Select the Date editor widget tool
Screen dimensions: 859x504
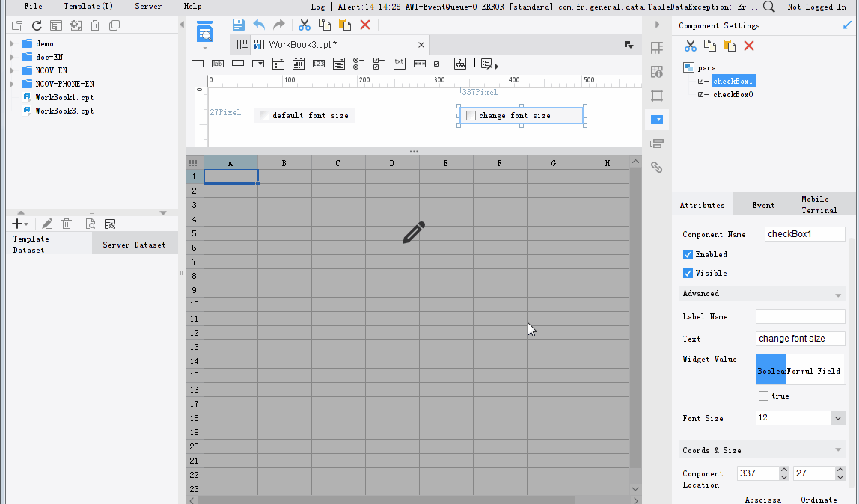tap(298, 64)
